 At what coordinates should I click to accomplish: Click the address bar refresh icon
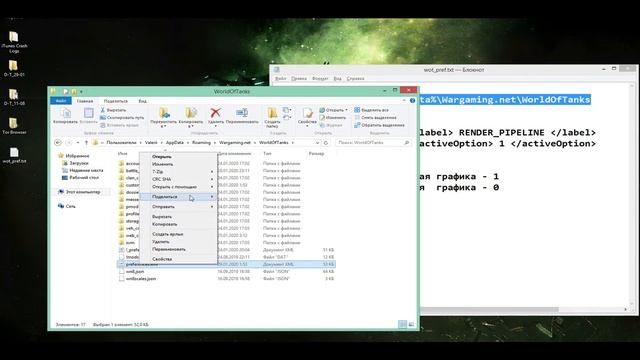click(x=326, y=142)
